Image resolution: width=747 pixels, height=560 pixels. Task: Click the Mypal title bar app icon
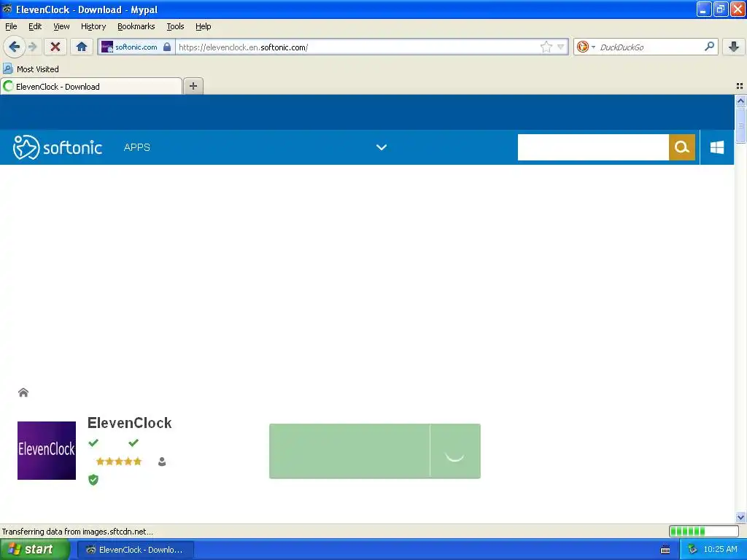point(7,9)
